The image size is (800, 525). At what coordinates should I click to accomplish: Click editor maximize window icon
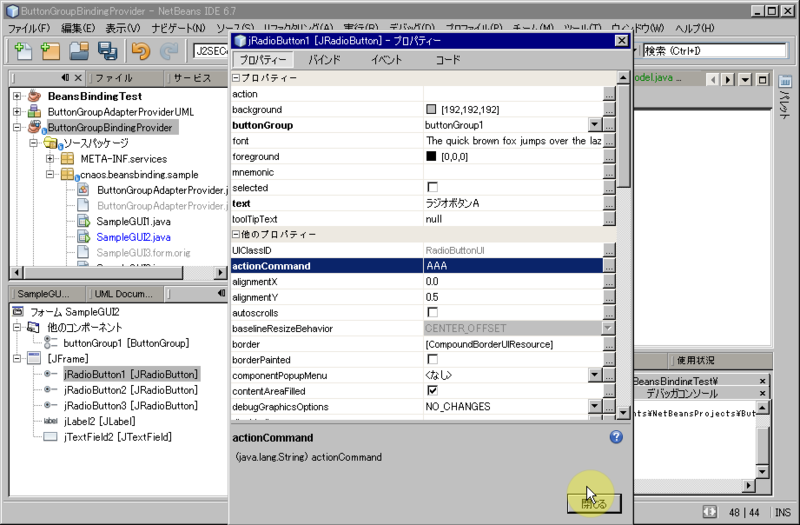click(x=763, y=79)
